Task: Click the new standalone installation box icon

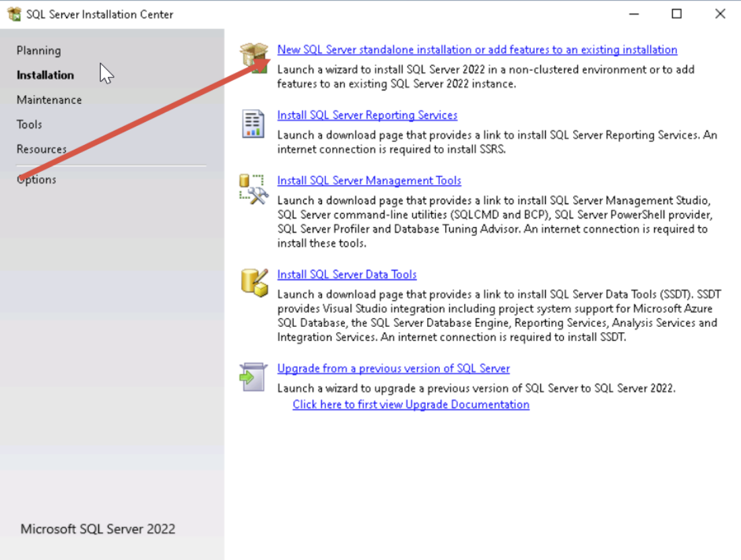Action: pyautogui.click(x=254, y=58)
